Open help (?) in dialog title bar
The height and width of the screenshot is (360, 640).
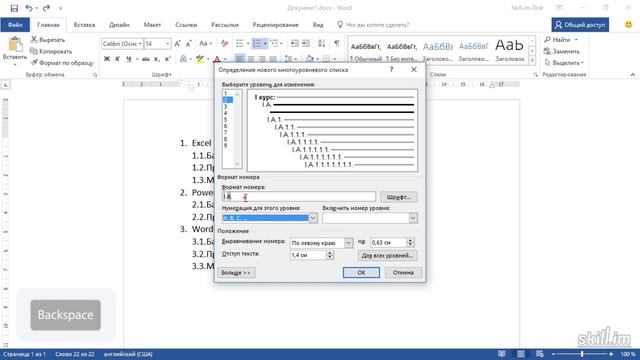tap(391, 70)
